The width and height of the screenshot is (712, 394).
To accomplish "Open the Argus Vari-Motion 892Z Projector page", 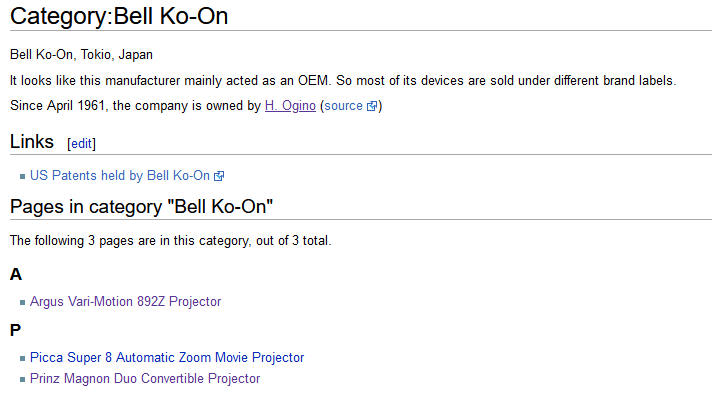I will (125, 301).
